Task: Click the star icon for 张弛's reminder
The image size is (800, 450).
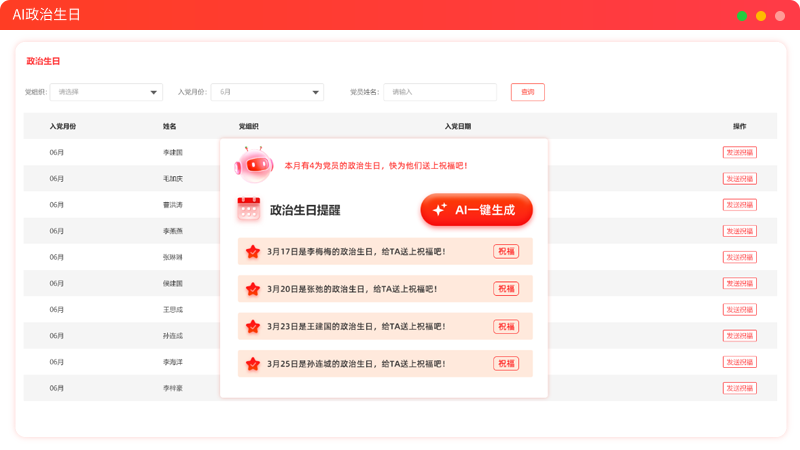Action: (x=253, y=289)
